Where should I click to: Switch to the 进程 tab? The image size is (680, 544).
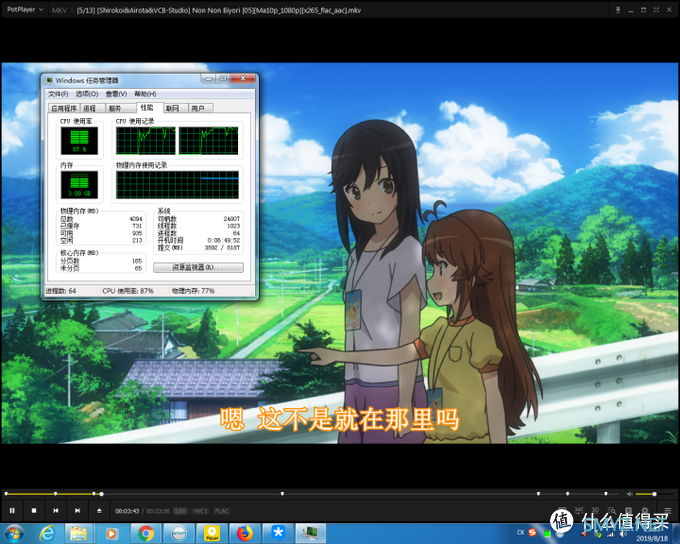pos(92,108)
